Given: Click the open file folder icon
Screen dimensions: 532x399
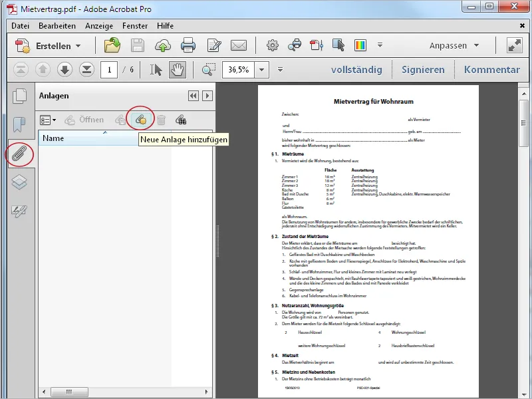Looking at the screenshot, I should tap(112, 45).
